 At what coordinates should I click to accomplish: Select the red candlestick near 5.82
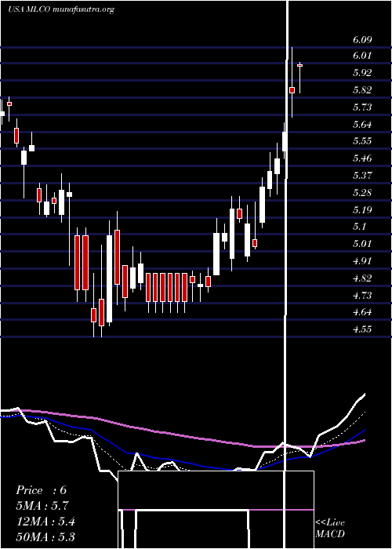point(292,82)
